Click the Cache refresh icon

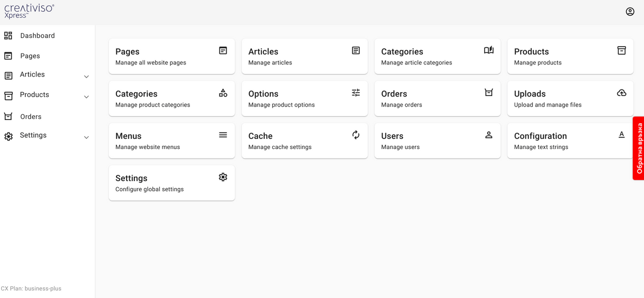pos(356,135)
